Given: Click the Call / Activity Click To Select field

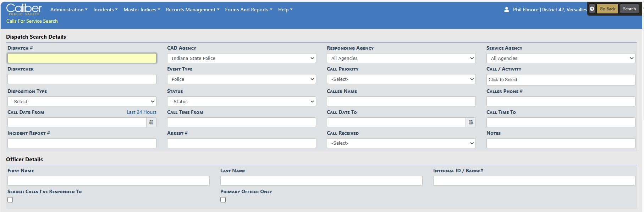Looking at the screenshot, I should pyautogui.click(x=561, y=80).
